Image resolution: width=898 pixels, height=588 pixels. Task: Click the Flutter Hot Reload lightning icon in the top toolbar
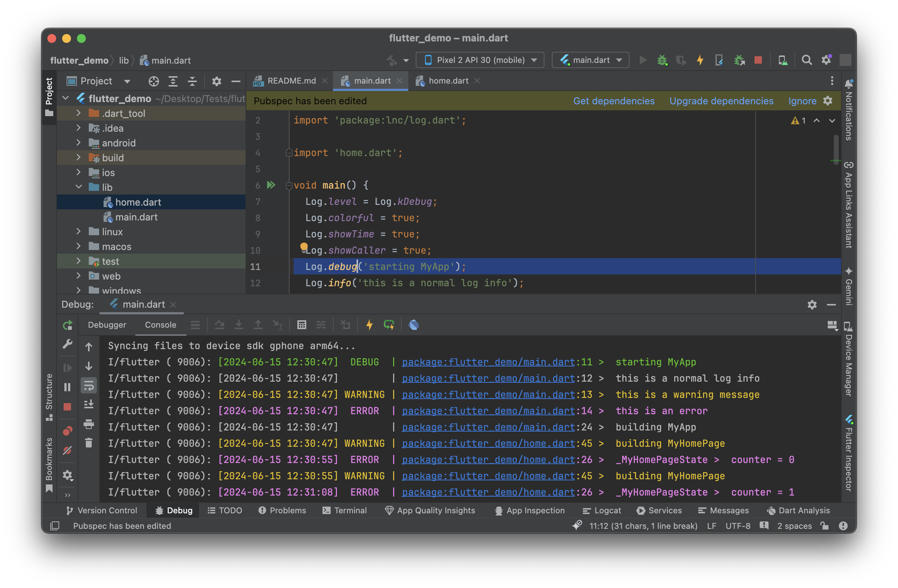(700, 60)
